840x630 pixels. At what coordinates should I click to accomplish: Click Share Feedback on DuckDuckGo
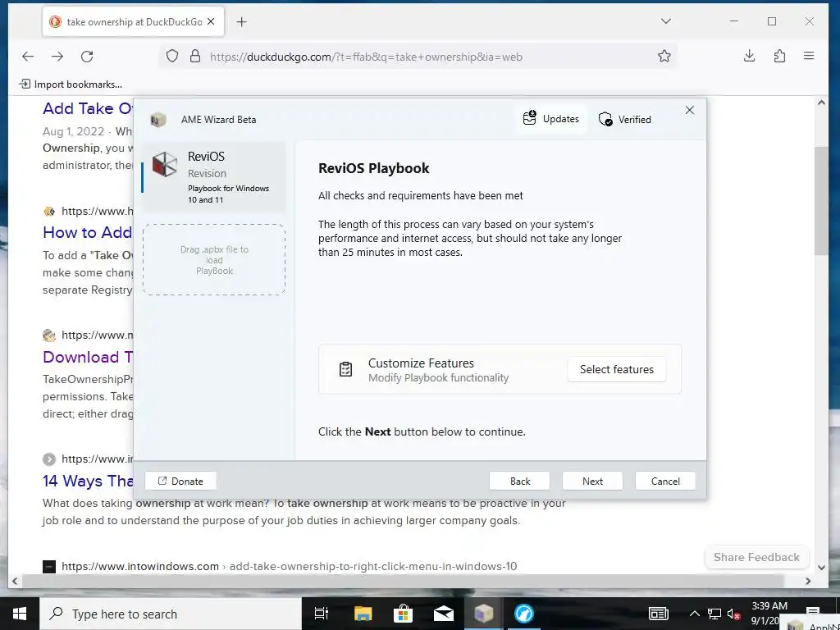(756, 557)
